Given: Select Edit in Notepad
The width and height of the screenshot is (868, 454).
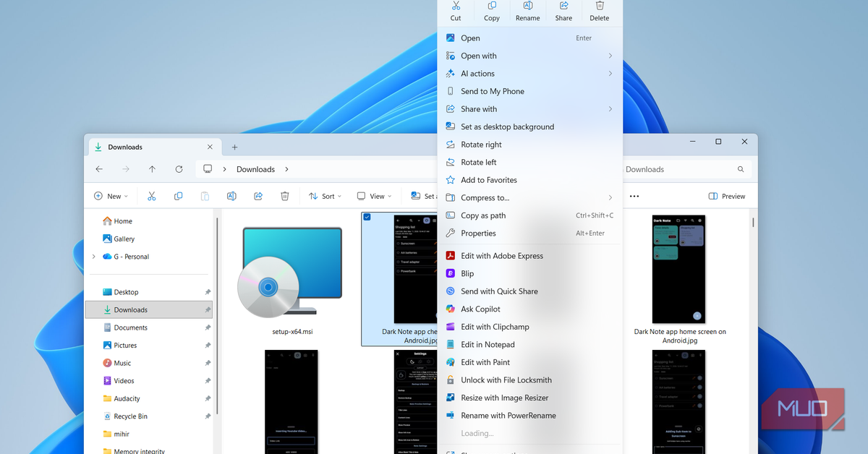Looking at the screenshot, I should pos(529,344).
